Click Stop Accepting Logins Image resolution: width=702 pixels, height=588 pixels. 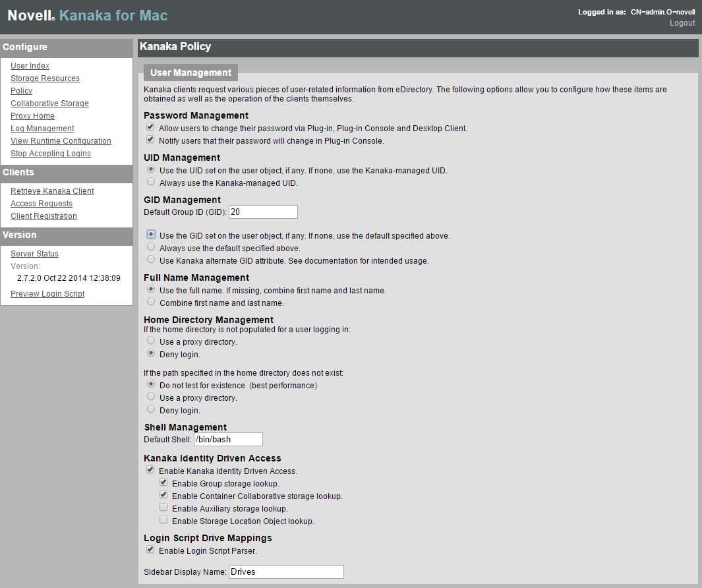point(51,154)
